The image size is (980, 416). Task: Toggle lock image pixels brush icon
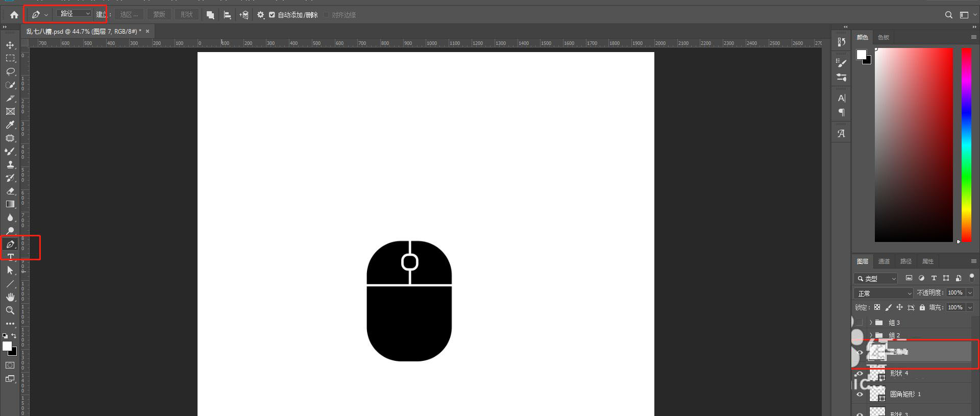(888, 307)
